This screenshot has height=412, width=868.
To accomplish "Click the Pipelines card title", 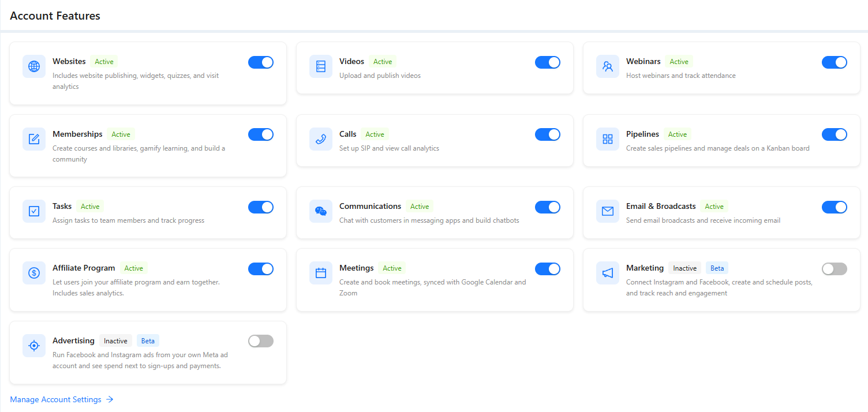I will [642, 134].
